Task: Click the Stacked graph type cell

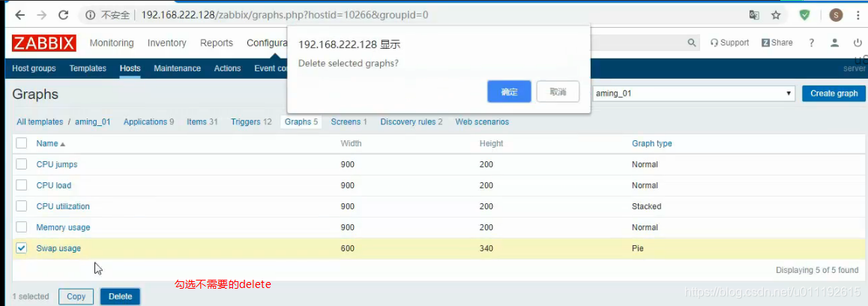Action: [x=647, y=207]
